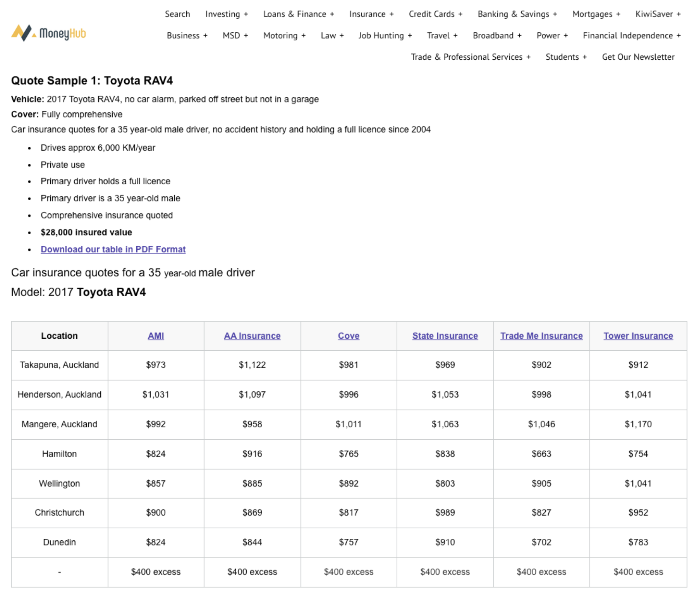Open the Search menu item
The height and width of the screenshot is (594, 700).
(x=178, y=14)
